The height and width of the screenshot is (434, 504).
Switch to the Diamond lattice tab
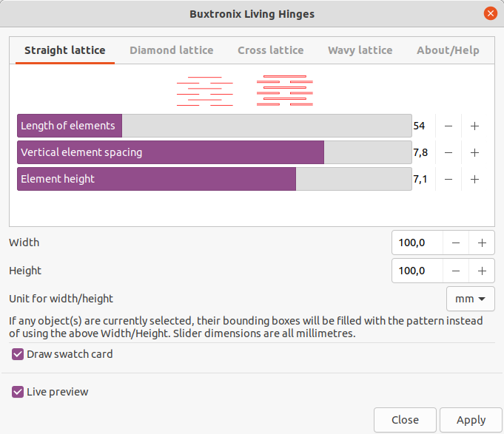click(171, 50)
